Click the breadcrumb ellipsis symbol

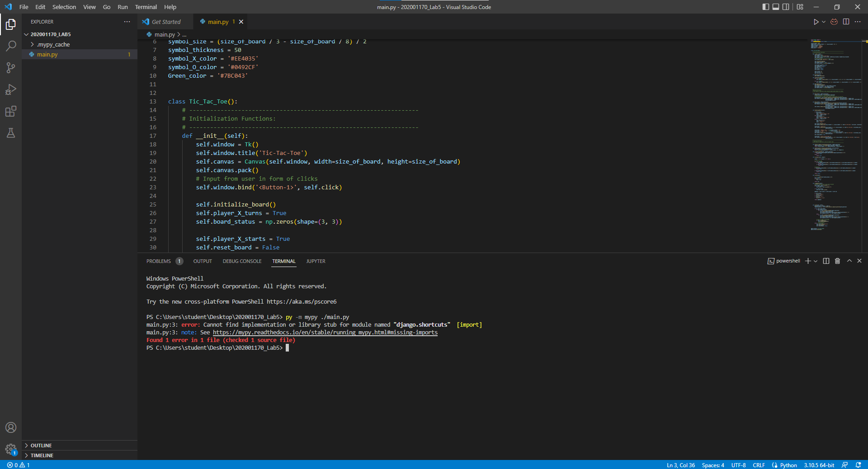click(x=184, y=34)
